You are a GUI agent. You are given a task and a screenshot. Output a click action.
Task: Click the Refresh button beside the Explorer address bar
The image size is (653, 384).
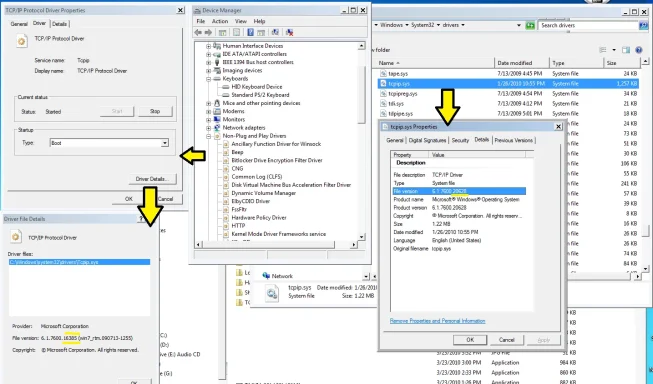(530, 25)
